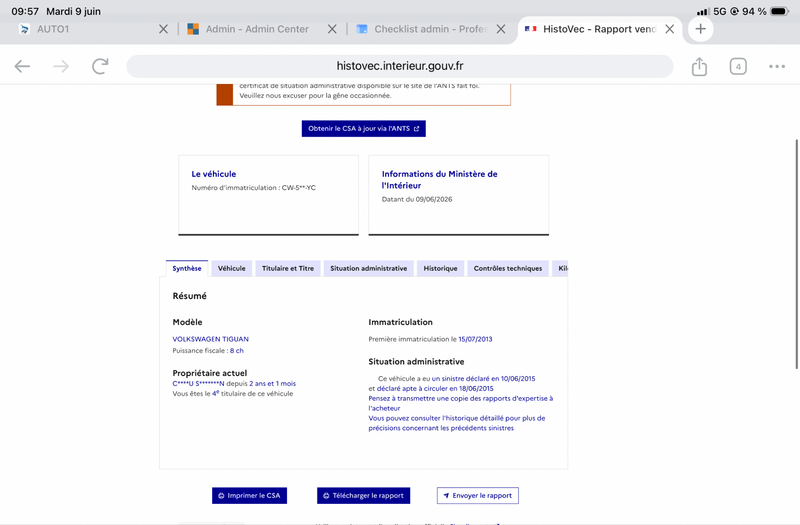Click 'Informations du Ministère de l'Intérieur' heading
Viewport: 800px width, 525px height.
click(439, 180)
